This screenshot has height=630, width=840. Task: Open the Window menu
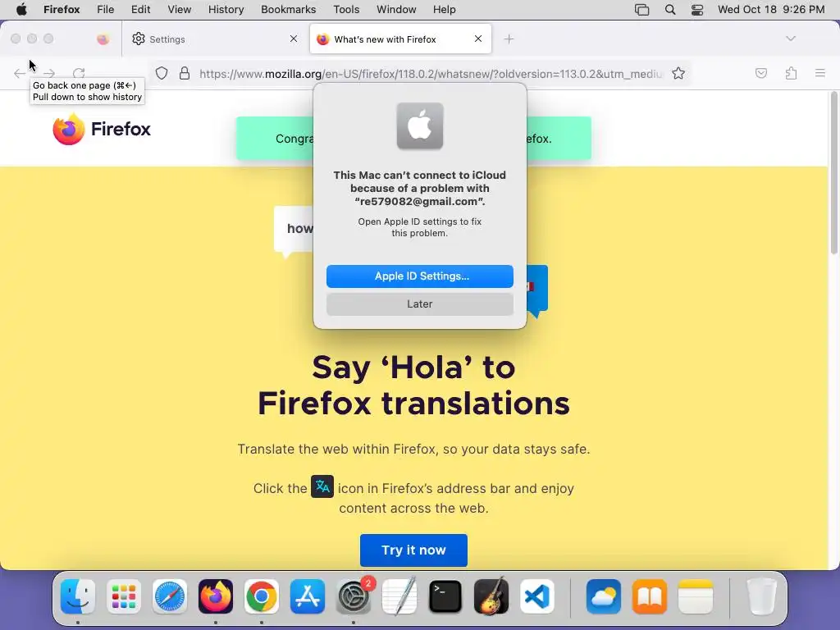tap(396, 10)
